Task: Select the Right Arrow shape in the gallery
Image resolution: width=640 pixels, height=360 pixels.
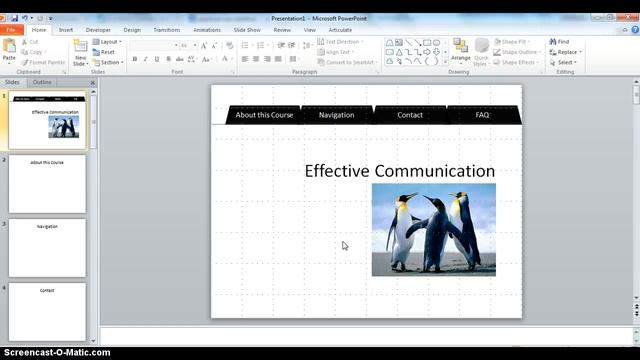Action: coord(427,52)
